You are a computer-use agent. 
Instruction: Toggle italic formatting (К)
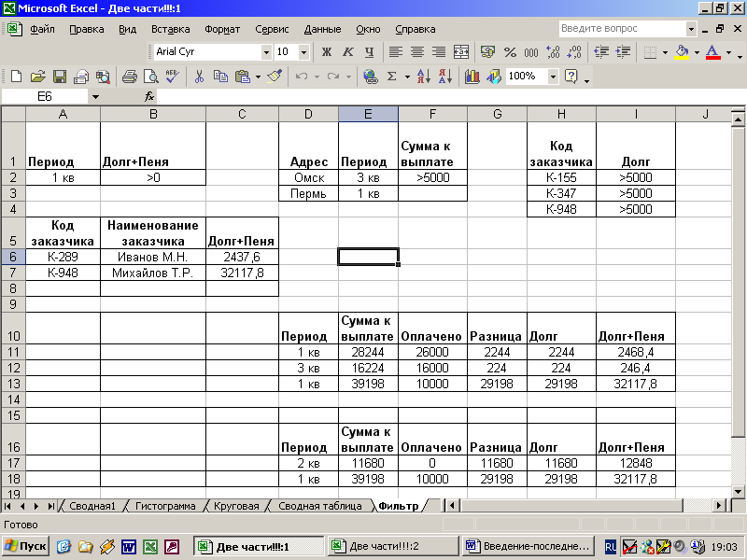click(x=347, y=52)
